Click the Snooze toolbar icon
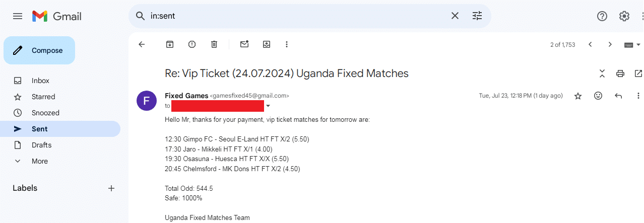Image resolution: width=644 pixels, height=223 pixels. pyautogui.click(x=267, y=44)
